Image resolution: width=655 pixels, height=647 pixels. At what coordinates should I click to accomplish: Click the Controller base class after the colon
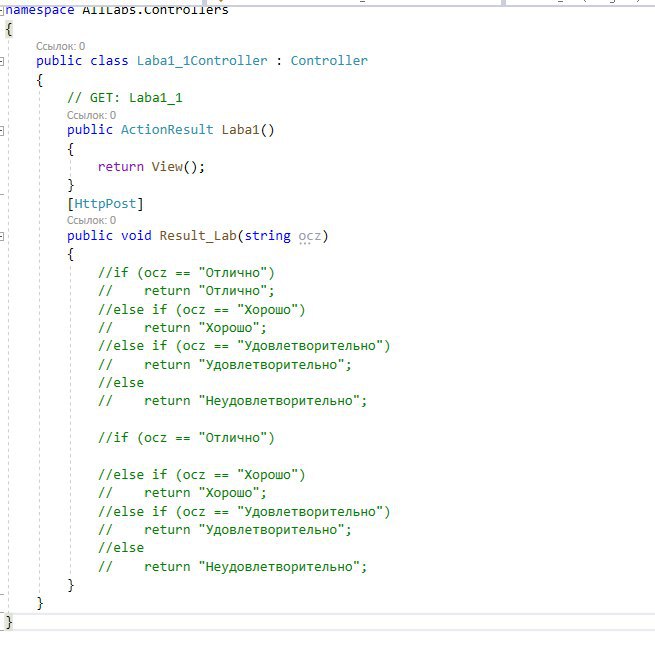329,61
